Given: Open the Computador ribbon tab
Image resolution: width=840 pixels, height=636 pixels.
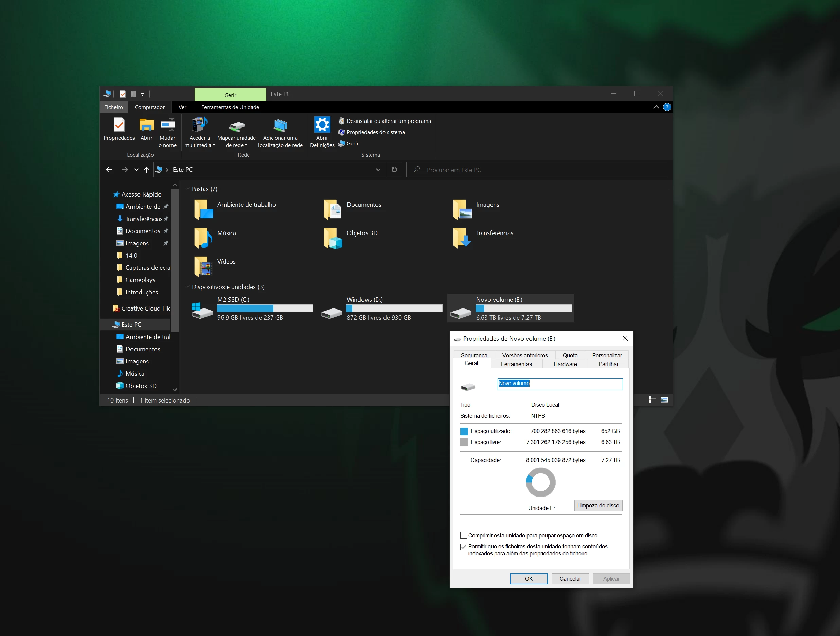Looking at the screenshot, I should (x=149, y=107).
